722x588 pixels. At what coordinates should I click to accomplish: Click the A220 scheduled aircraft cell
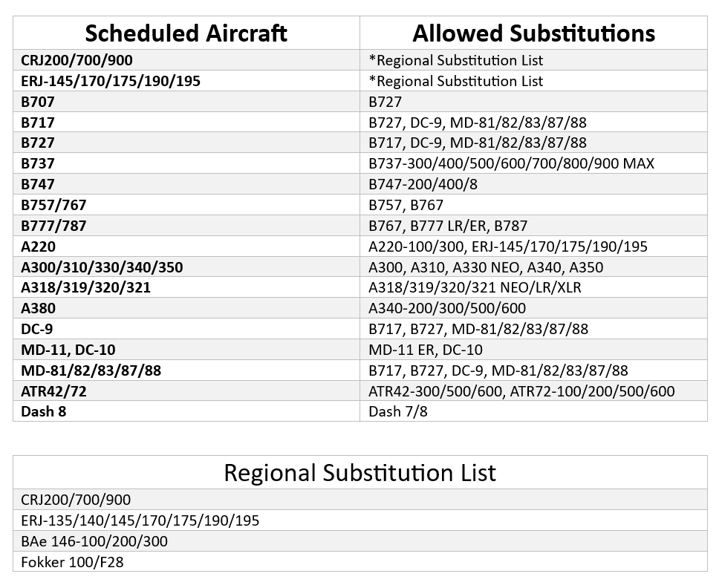[x=39, y=246]
